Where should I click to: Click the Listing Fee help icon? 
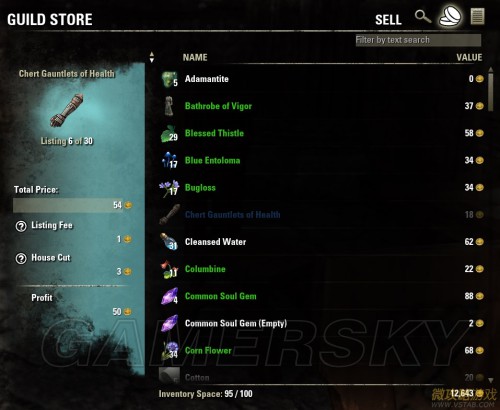(21, 226)
